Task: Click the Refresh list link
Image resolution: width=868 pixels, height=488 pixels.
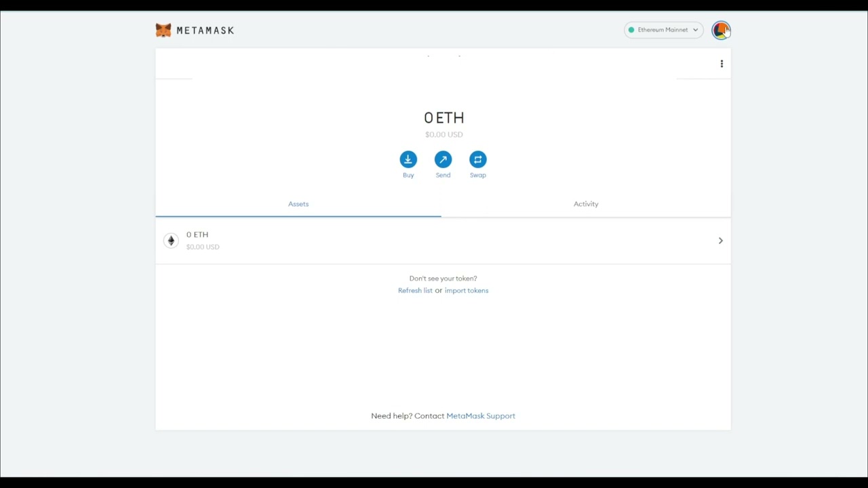Action: click(415, 290)
